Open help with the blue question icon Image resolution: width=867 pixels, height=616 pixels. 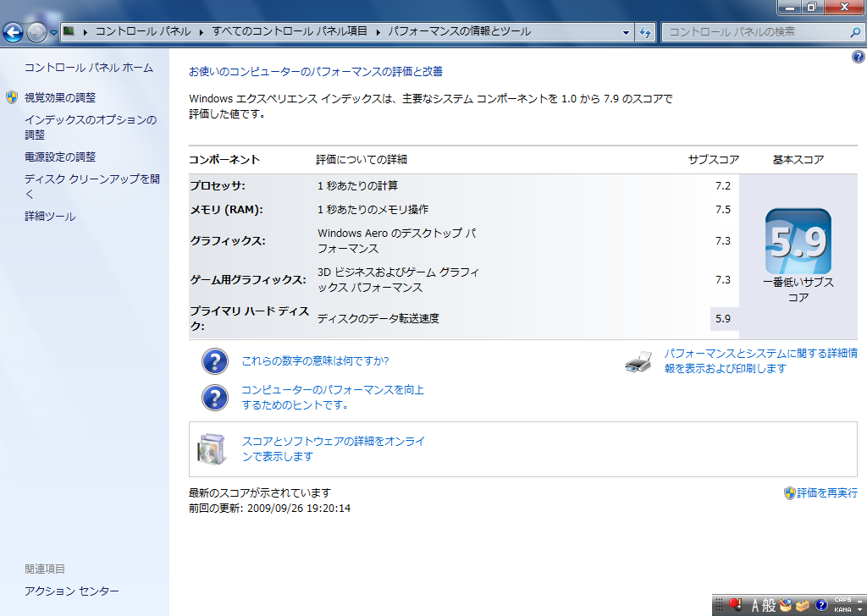click(859, 57)
